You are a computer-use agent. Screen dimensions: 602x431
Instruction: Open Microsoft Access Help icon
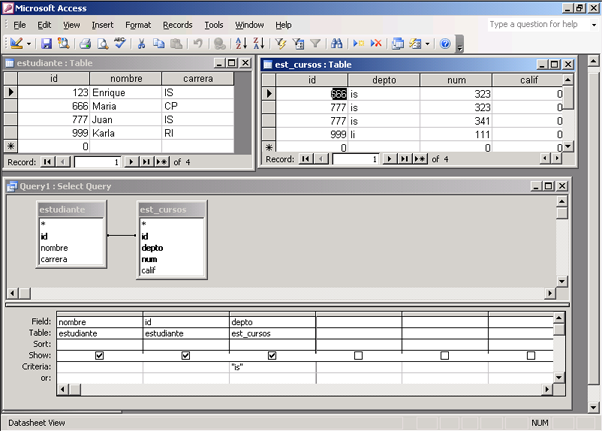pyautogui.click(x=445, y=44)
